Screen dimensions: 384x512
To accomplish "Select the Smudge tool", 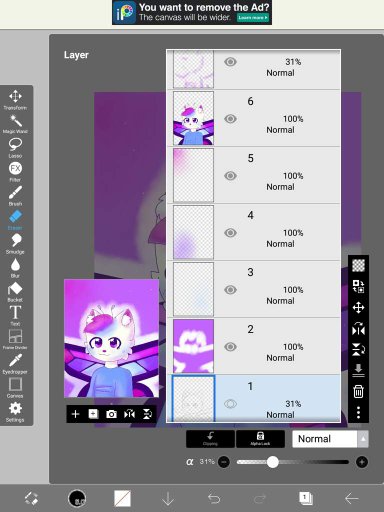I will pyautogui.click(x=15, y=244).
